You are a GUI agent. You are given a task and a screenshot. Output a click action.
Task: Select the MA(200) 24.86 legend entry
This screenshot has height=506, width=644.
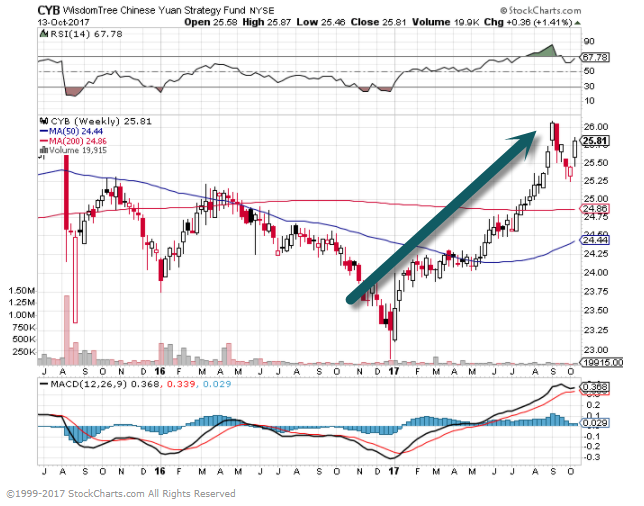click(73, 141)
